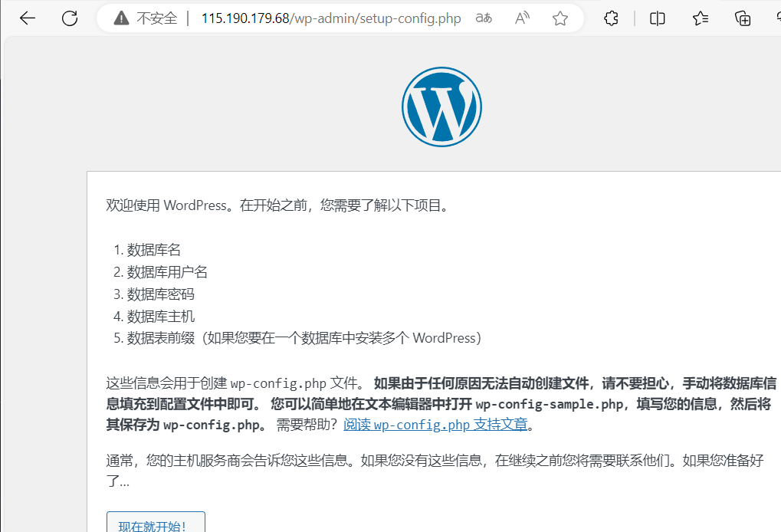
Task: Focus the address bar URL text
Action: [331, 18]
